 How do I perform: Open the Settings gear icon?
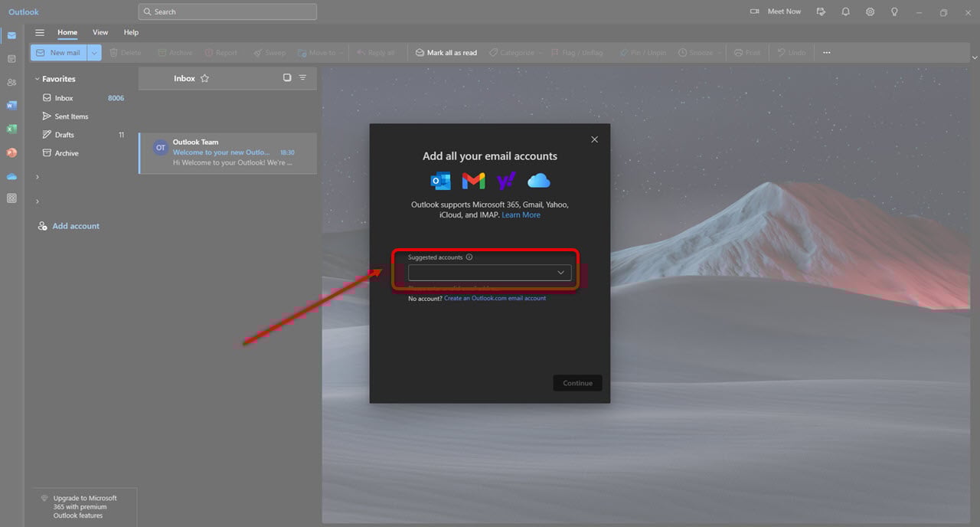point(870,12)
